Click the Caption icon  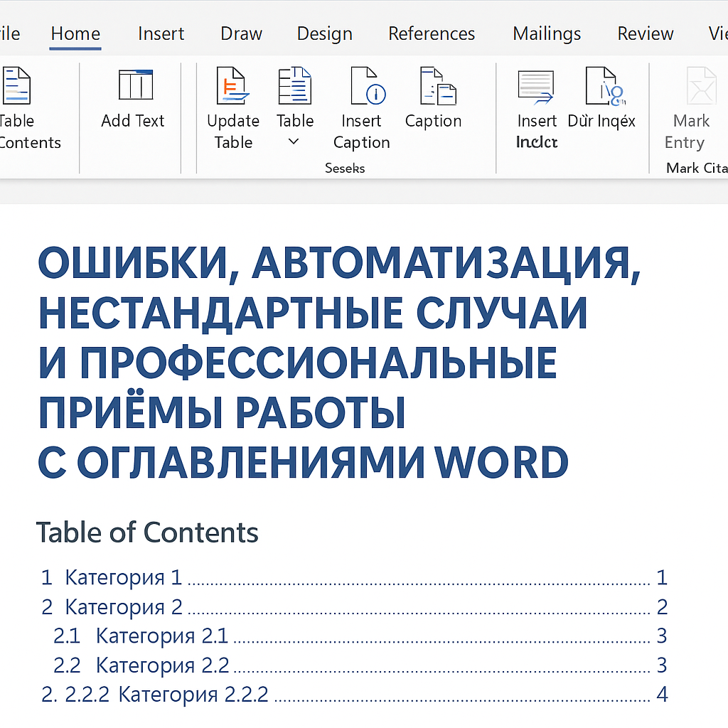438,85
